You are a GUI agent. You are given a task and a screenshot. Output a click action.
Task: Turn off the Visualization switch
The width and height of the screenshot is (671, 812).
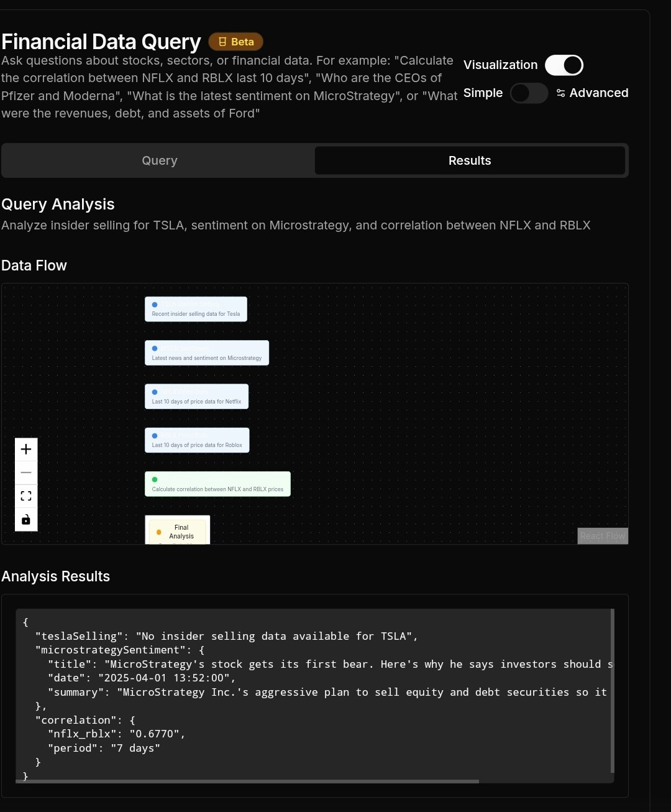click(x=564, y=65)
